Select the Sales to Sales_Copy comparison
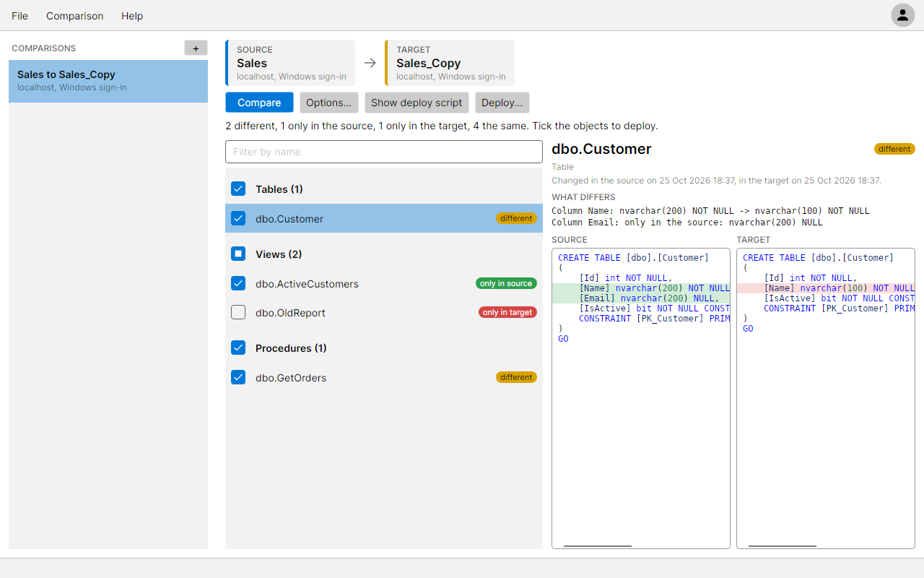 pos(108,81)
